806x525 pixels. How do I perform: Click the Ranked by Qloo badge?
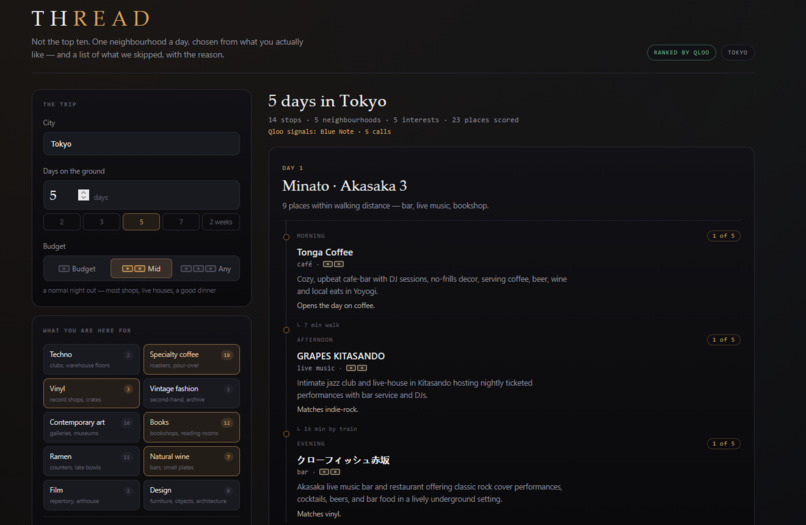point(681,52)
